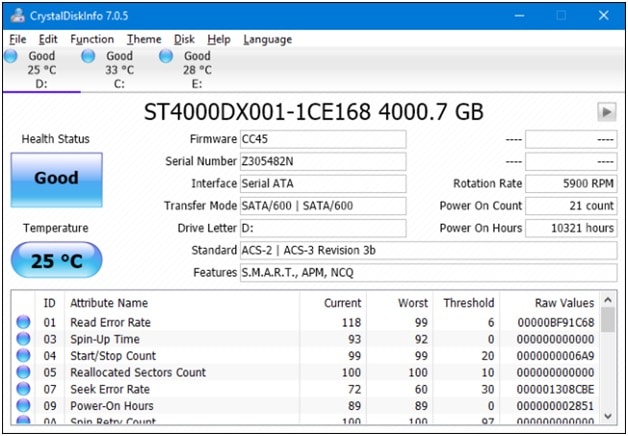Click the Seek Error Rate status orb

(x=23, y=389)
